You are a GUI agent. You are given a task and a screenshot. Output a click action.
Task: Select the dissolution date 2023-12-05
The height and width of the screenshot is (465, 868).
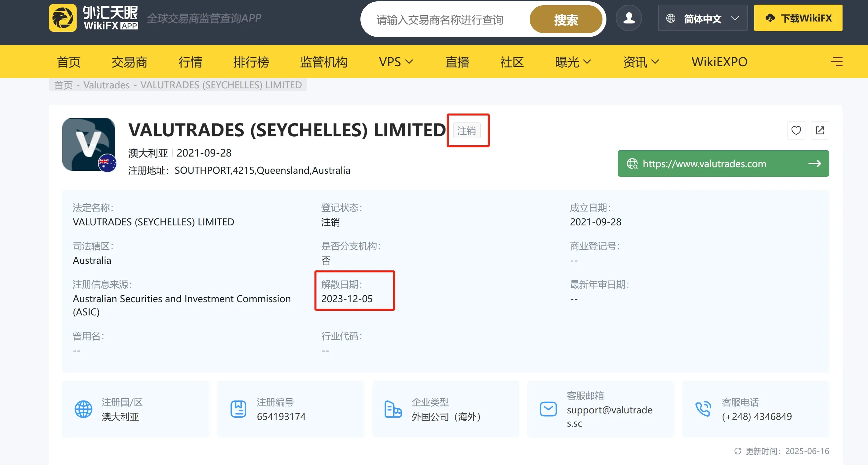(347, 299)
